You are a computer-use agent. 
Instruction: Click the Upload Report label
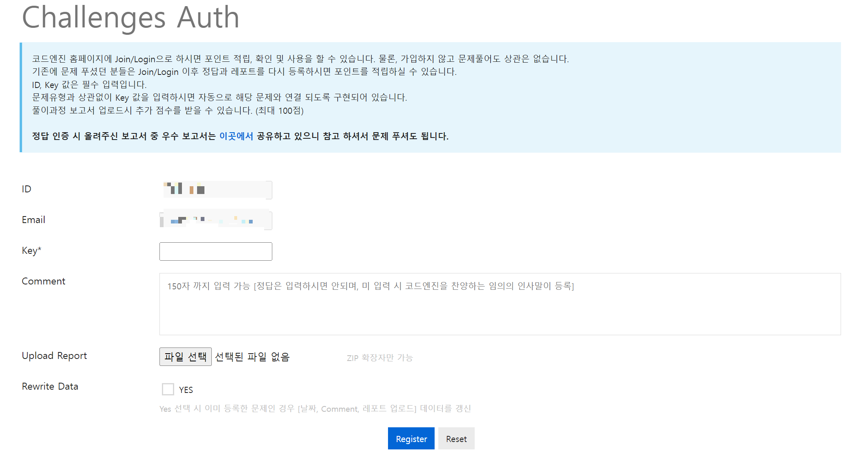coord(54,356)
